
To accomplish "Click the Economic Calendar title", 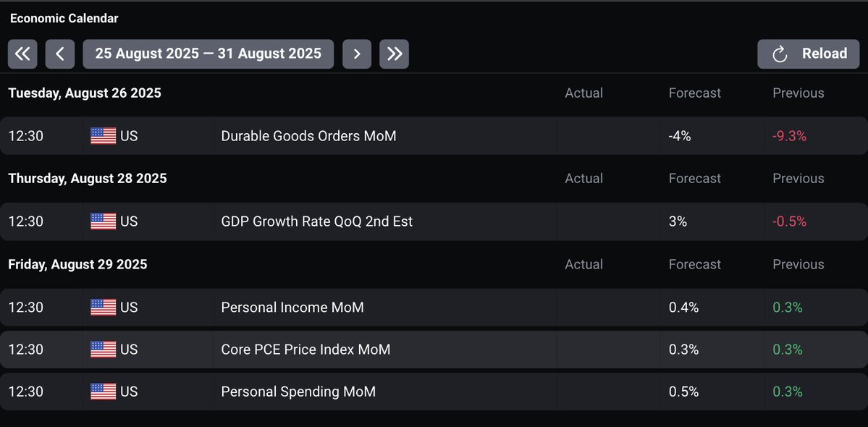I will [x=64, y=18].
